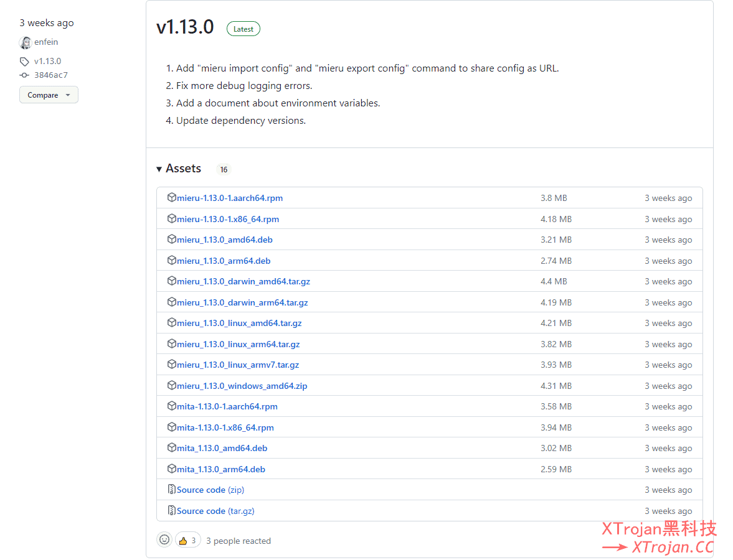Download mieru_1.13.0_linux_amd64.tar.gz
The width and height of the screenshot is (733, 560).
239,323
